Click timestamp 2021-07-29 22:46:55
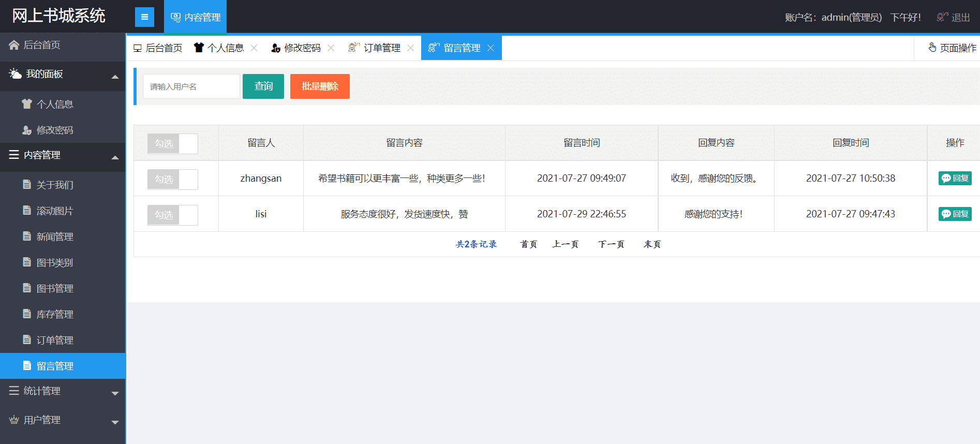Image resolution: width=980 pixels, height=444 pixels. (x=582, y=214)
